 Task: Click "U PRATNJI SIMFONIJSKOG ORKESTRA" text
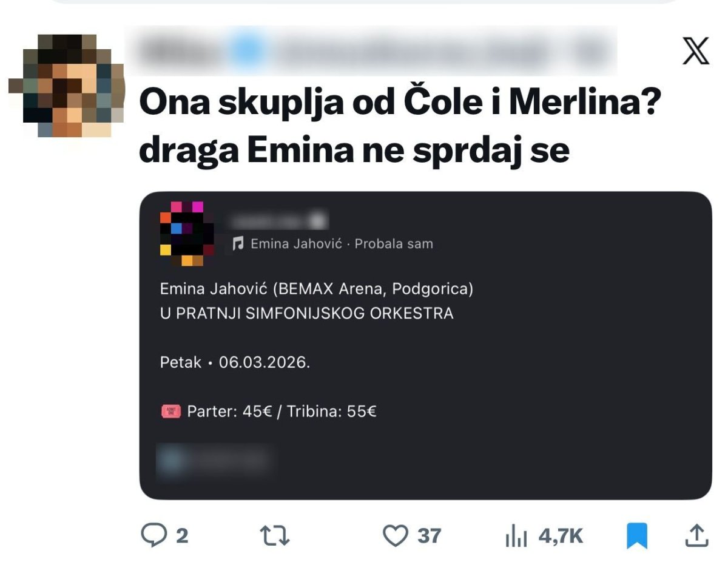pyautogui.click(x=306, y=314)
